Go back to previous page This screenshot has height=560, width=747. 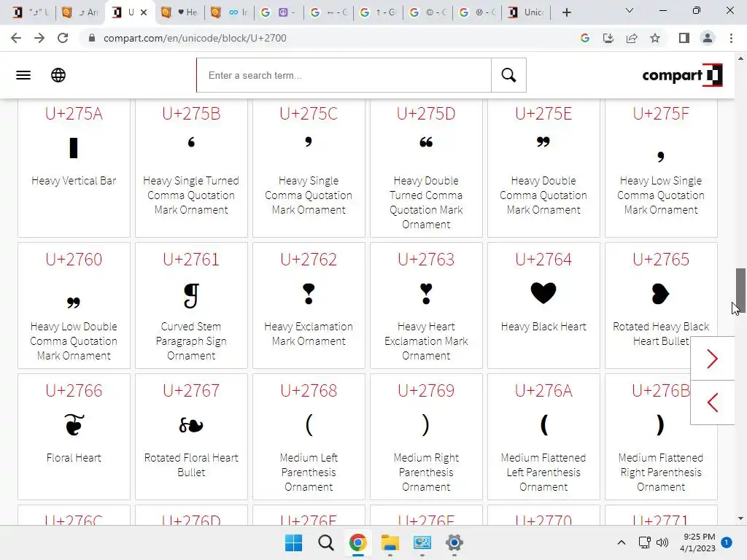(x=16, y=38)
